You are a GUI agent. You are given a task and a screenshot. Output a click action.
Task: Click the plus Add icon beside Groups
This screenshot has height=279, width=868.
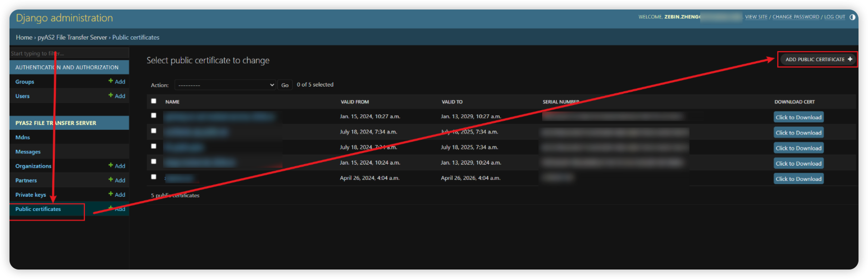pyautogui.click(x=117, y=81)
